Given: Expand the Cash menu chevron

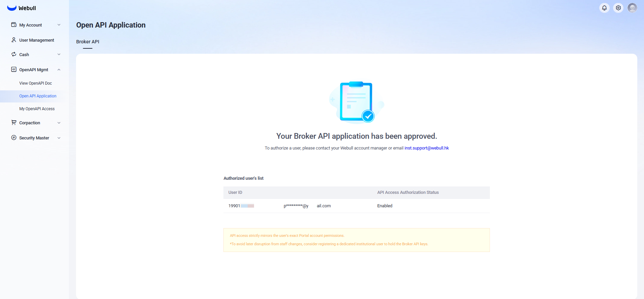Looking at the screenshot, I should [59, 54].
